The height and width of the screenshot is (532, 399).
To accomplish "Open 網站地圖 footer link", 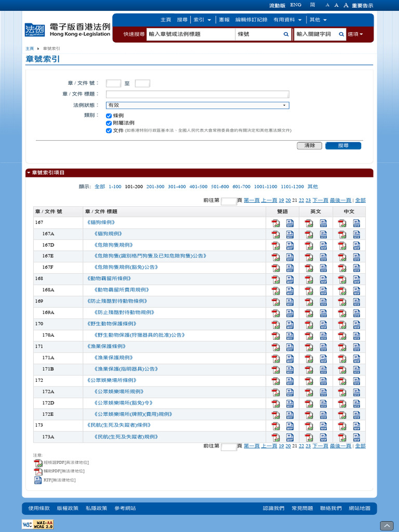I will click(360, 508).
